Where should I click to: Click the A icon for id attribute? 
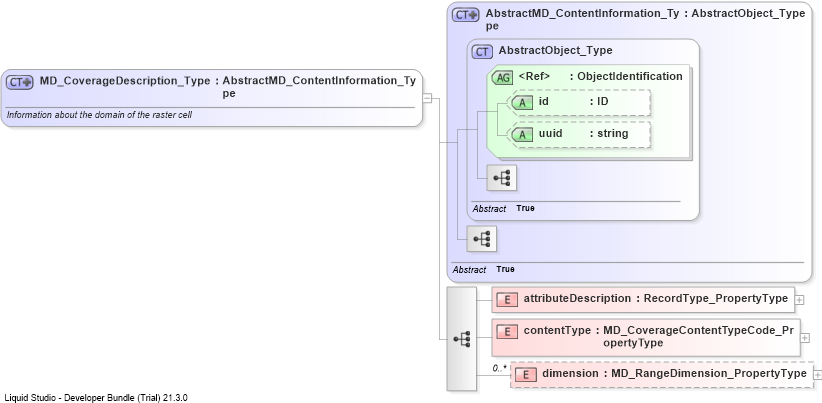(523, 103)
